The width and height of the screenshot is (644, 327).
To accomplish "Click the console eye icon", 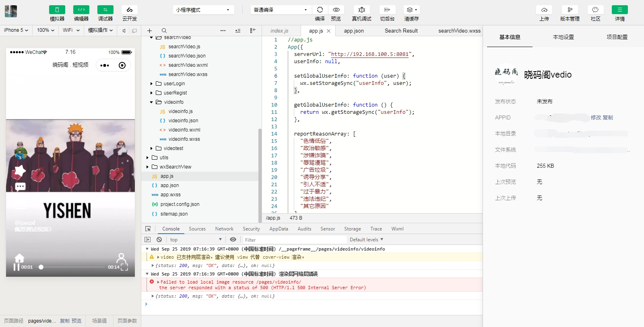I will [233, 239].
